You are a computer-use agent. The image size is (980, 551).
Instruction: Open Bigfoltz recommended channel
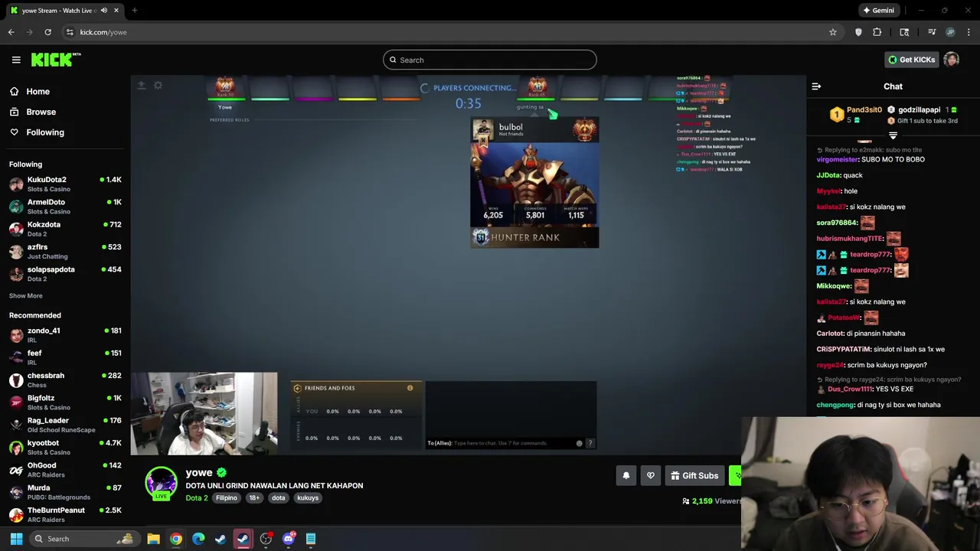(65, 402)
